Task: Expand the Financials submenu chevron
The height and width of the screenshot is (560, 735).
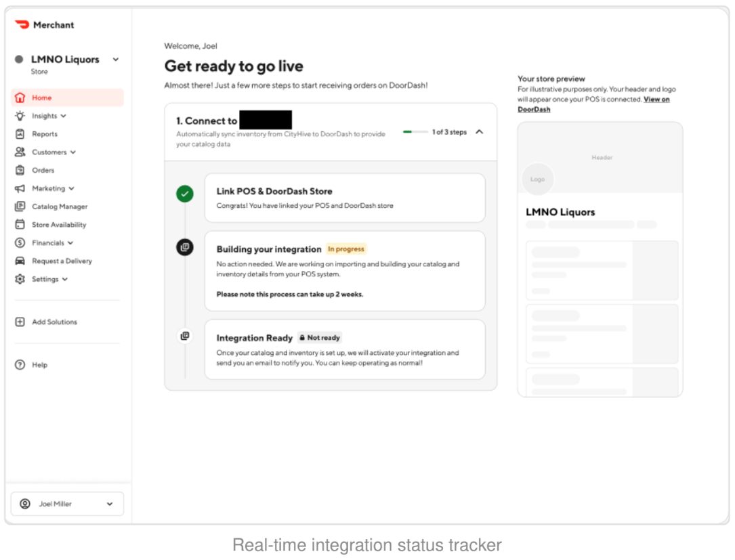Action: click(70, 242)
